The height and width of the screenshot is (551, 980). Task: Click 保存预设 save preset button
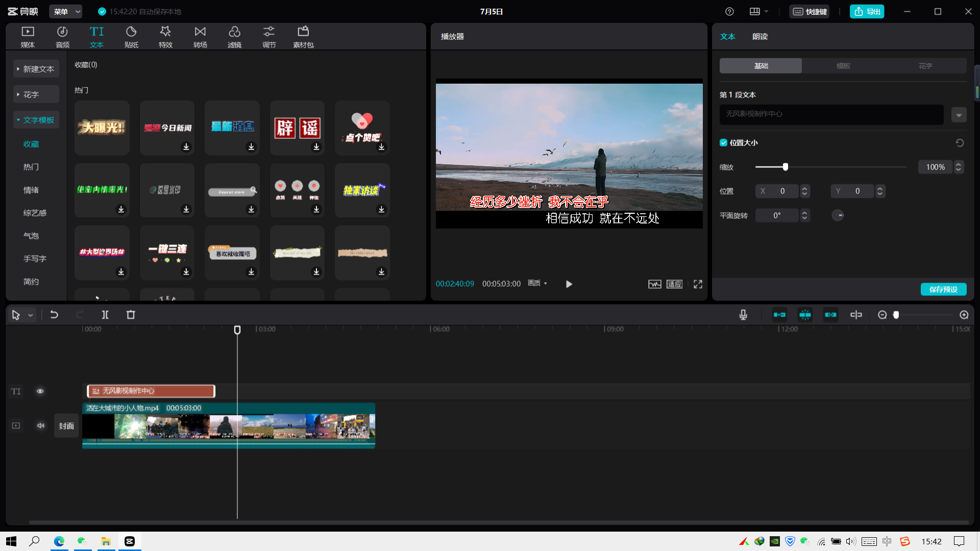click(x=943, y=289)
